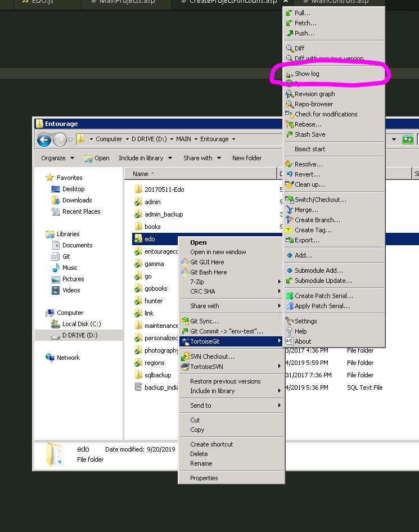Image resolution: width=419 pixels, height=532 pixels.
Task: Click the Switch/Checkout icon
Action: pyautogui.click(x=289, y=200)
